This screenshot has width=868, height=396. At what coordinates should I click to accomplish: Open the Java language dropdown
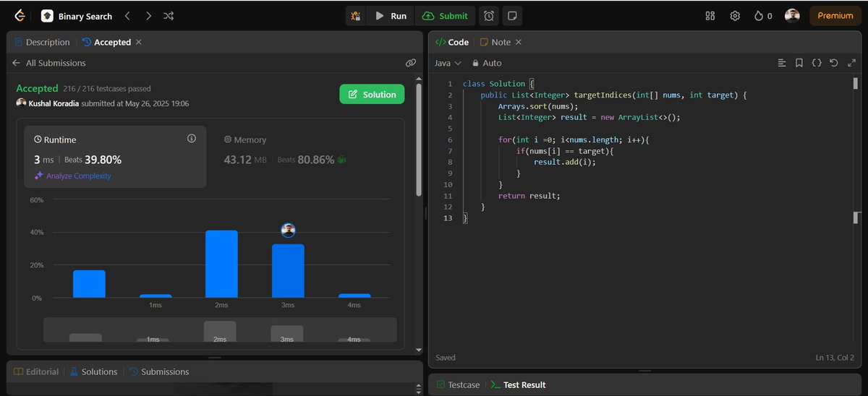[x=448, y=63]
